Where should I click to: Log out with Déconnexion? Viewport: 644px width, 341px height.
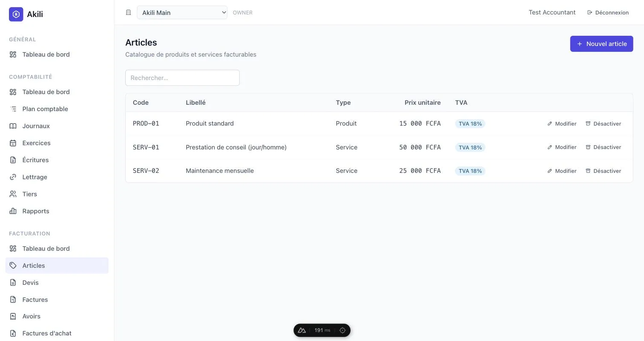[x=608, y=12]
